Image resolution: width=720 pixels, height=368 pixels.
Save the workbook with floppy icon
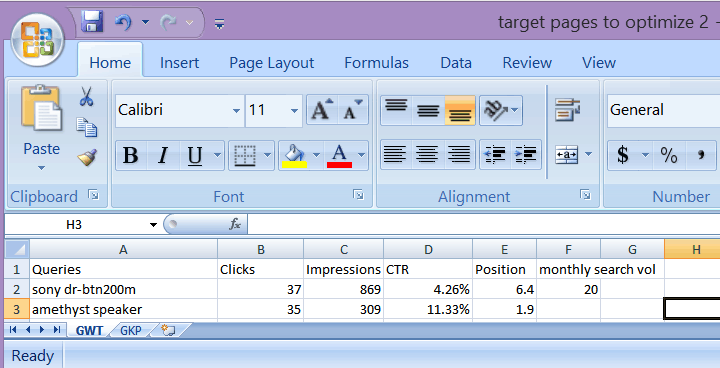(x=92, y=22)
